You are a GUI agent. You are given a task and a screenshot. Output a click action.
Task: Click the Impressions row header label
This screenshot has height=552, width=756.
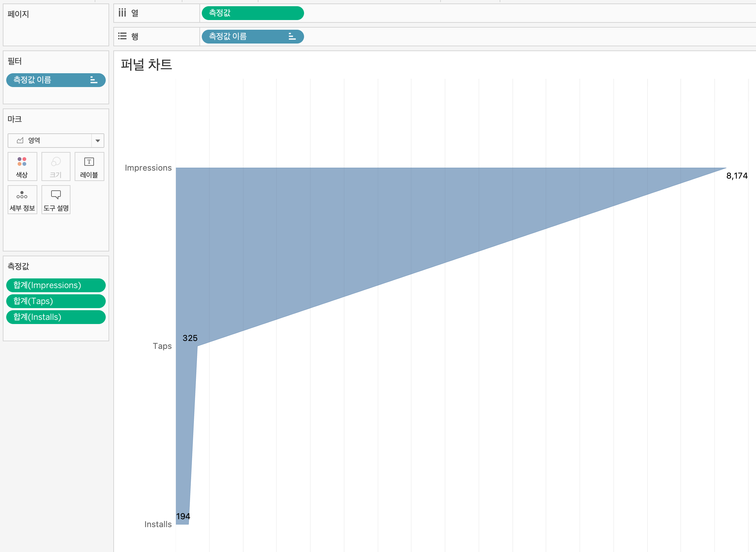tap(148, 168)
